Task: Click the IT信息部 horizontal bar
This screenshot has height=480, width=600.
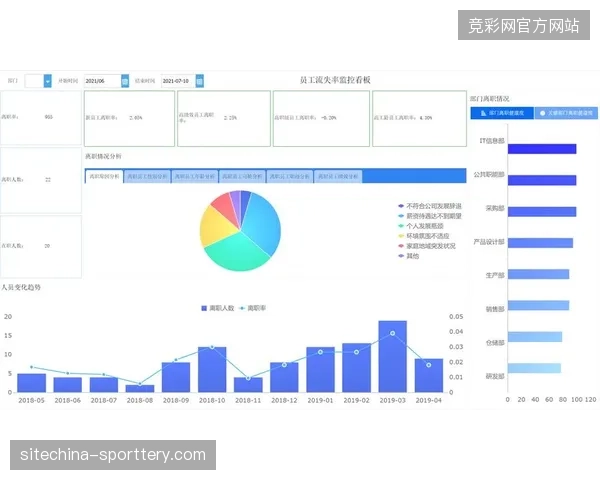Action: [x=542, y=149]
